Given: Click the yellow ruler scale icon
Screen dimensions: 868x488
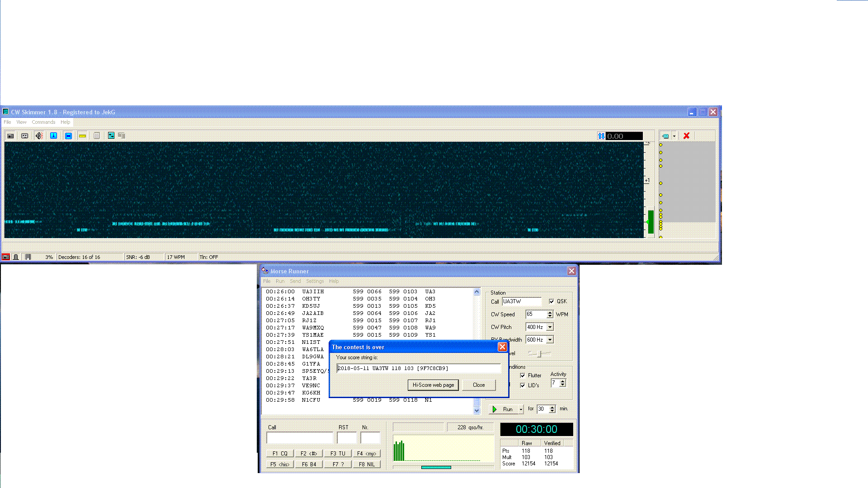Looking at the screenshot, I should click(x=82, y=136).
